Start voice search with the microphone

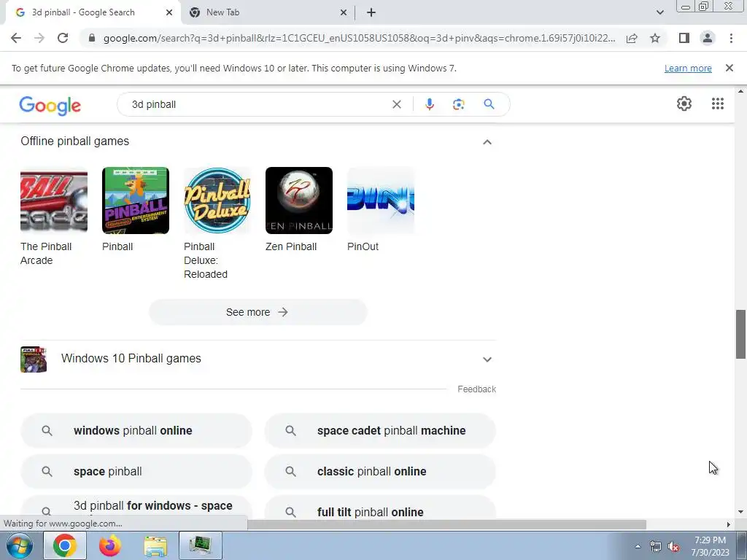pyautogui.click(x=429, y=104)
